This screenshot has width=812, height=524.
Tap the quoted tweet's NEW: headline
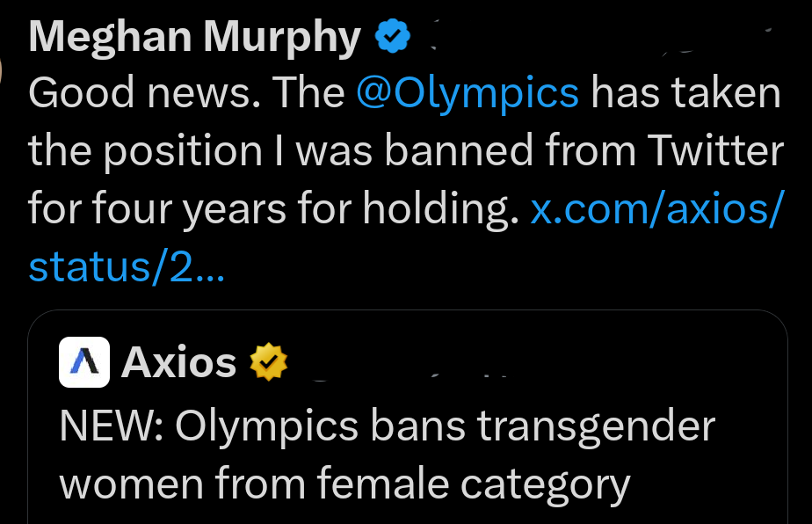click(387, 426)
